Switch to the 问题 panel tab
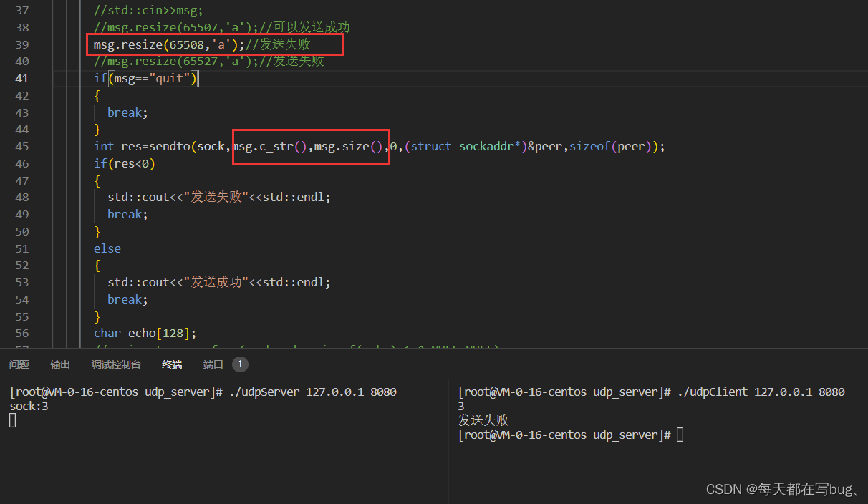Image resolution: width=868 pixels, height=504 pixels. pos(19,364)
